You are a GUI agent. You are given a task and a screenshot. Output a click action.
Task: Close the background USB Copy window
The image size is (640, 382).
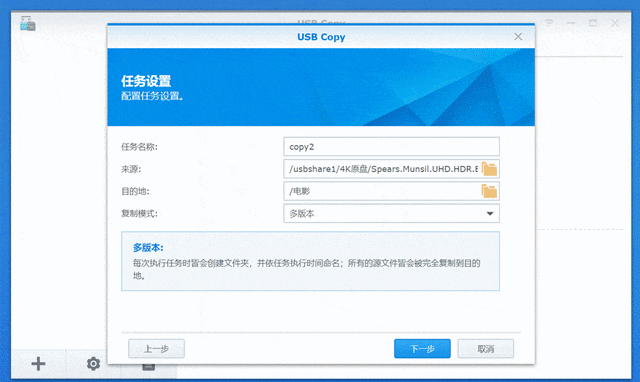[615, 23]
